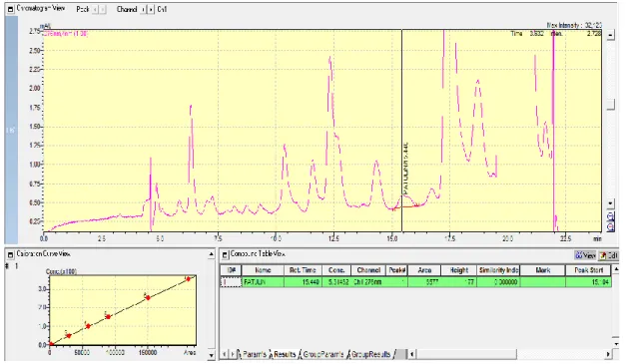Click calibration panel scroll down arrow

(212, 355)
